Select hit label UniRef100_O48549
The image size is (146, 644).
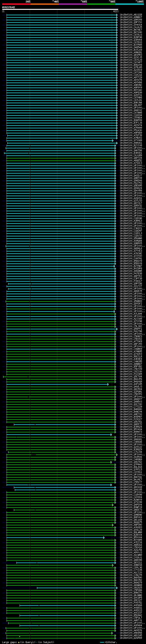(x=131, y=47)
